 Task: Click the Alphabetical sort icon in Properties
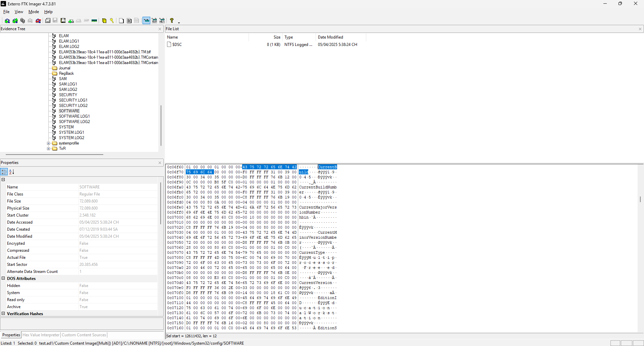click(x=12, y=172)
